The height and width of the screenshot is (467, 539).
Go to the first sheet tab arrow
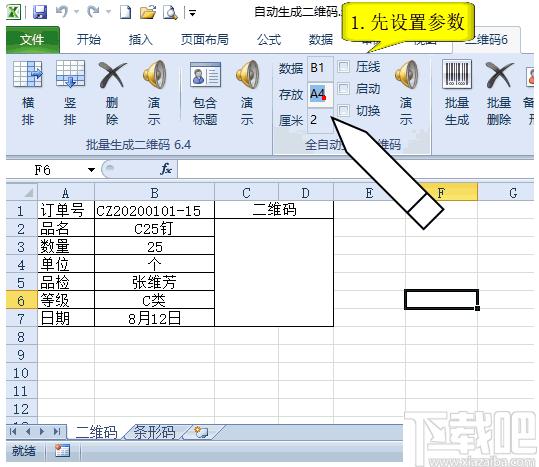[x=13, y=431]
